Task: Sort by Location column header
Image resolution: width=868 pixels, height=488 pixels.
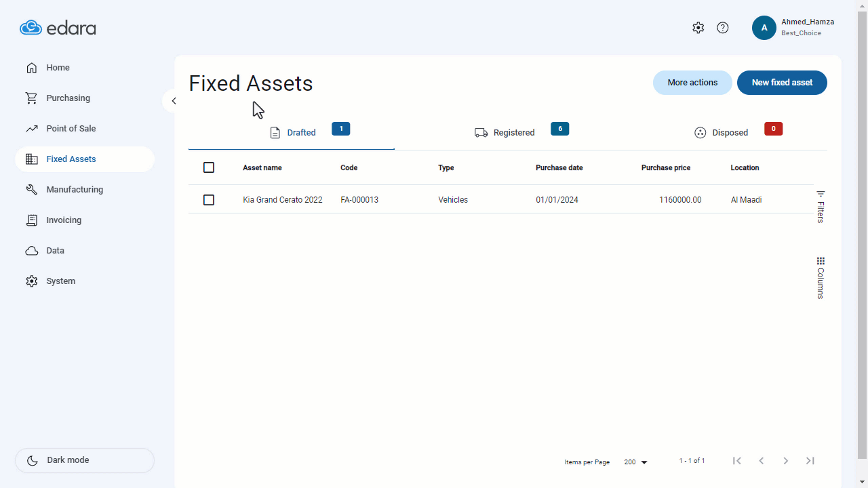Action: (745, 167)
